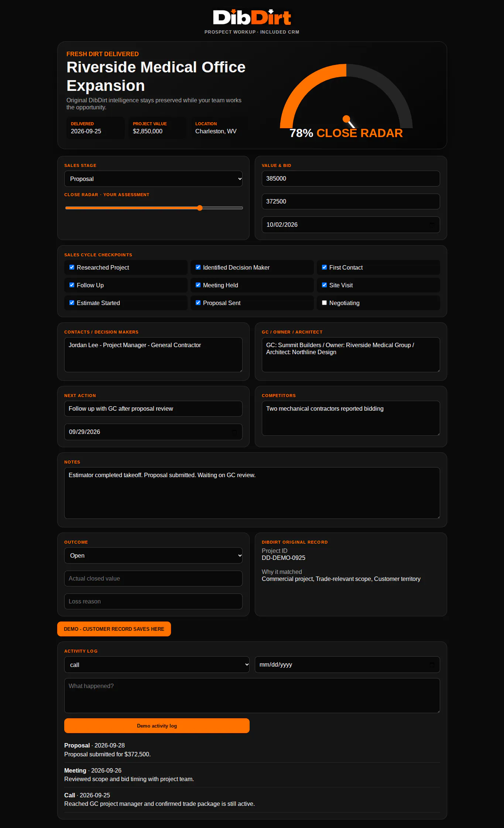Image resolution: width=504 pixels, height=828 pixels.
Task: Uncheck the Estimate Started checkbox
Action: tap(72, 303)
